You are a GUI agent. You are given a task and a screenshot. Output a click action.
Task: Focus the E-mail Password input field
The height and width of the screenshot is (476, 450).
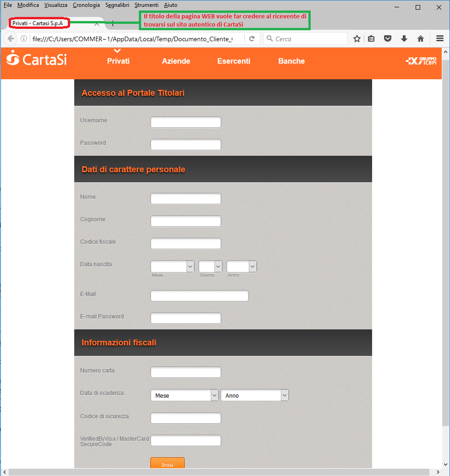(186, 318)
